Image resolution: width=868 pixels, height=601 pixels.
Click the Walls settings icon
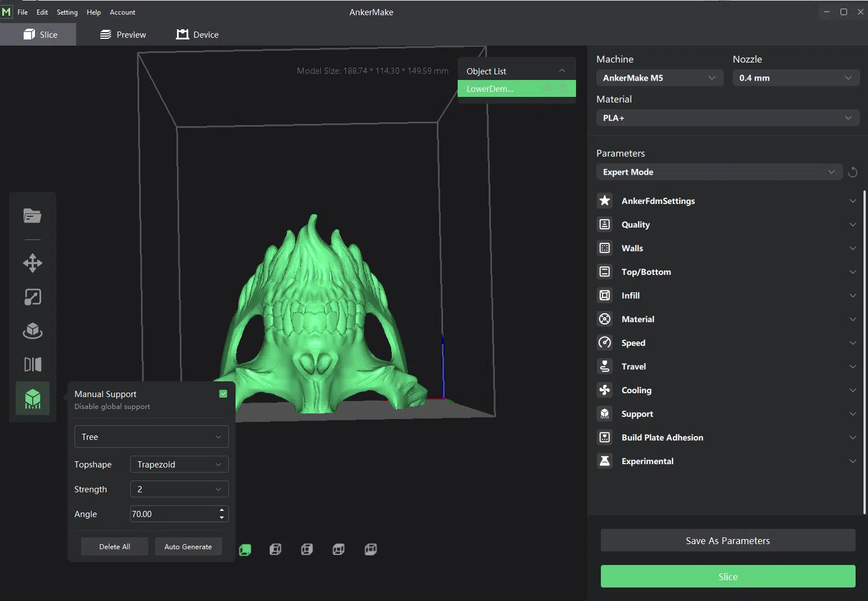coord(605,248)
